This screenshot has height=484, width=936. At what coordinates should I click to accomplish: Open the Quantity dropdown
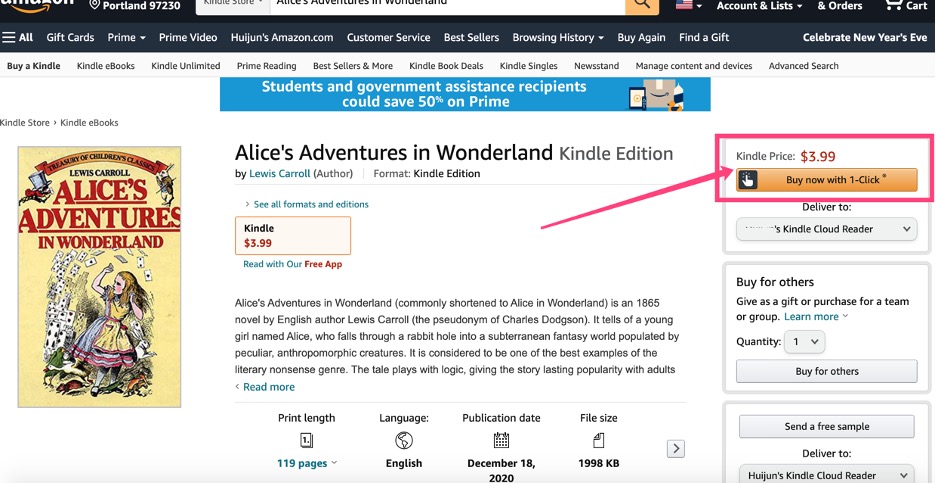[x=804, y=342]
